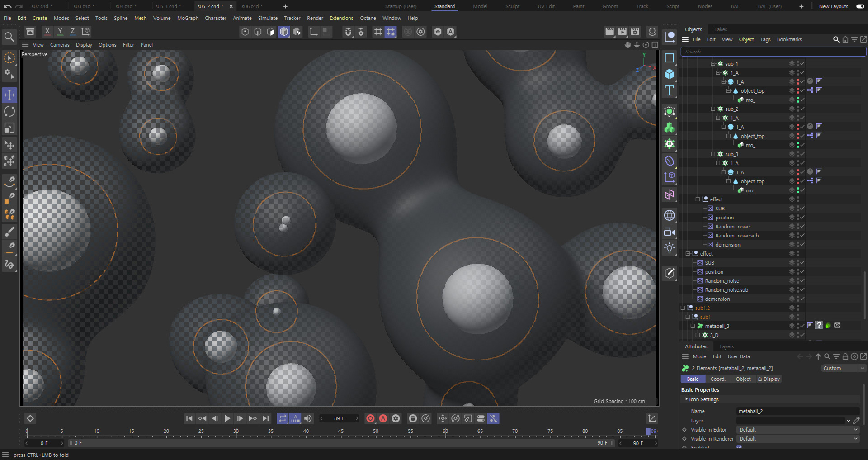Click the Render to Picture Viewer icon

[623, 32]
